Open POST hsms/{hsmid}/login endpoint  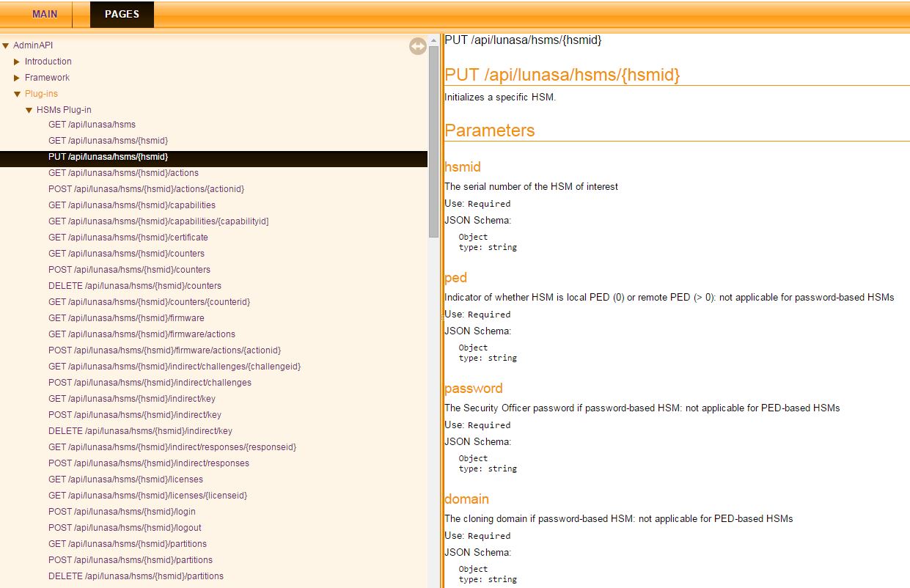pyautogui.click(x=122, y=512)
